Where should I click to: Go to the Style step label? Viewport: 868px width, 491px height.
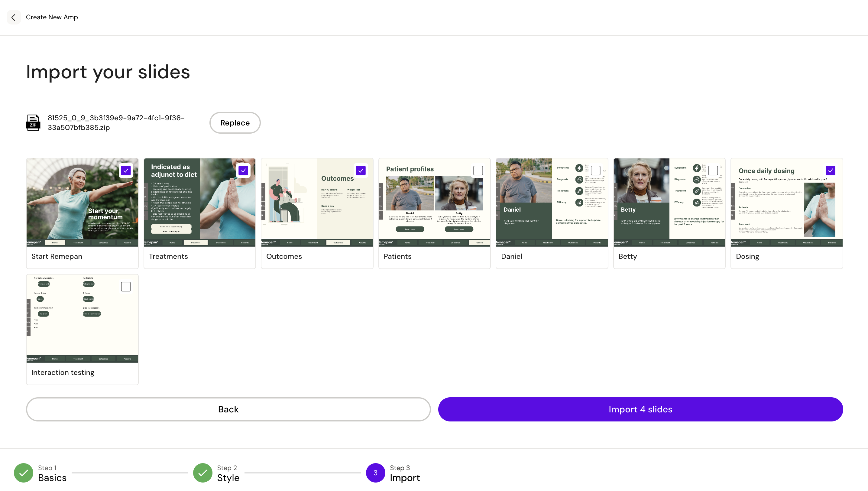click(x=228, y=477)
